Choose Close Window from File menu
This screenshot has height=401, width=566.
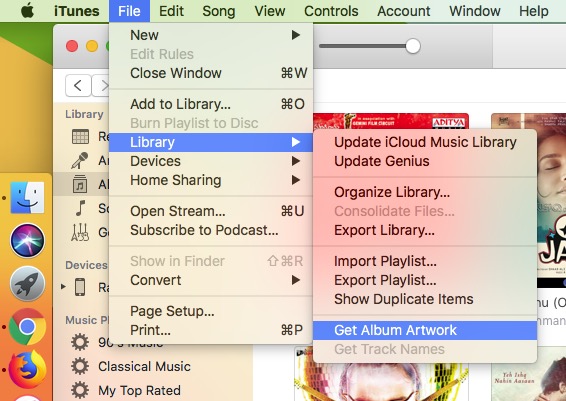(x=211, y=73)
